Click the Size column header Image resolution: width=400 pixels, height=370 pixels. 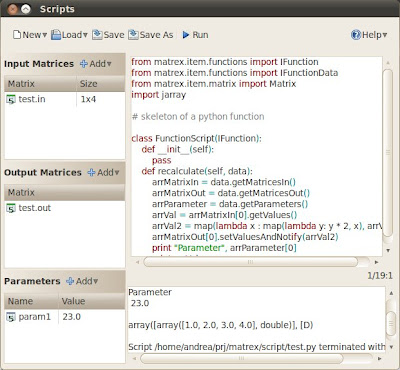[101, 84]
